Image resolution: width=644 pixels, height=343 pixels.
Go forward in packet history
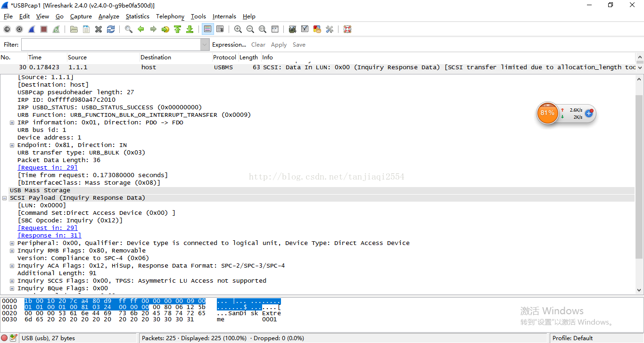(x=153, y=29)
